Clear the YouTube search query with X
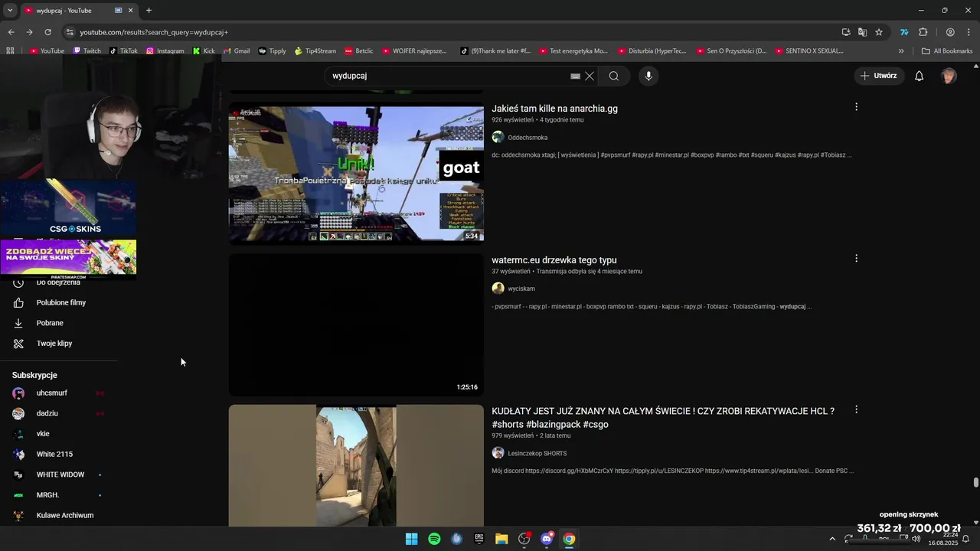Viewport: 980px width, 551px height. click(x=590, y=76)
